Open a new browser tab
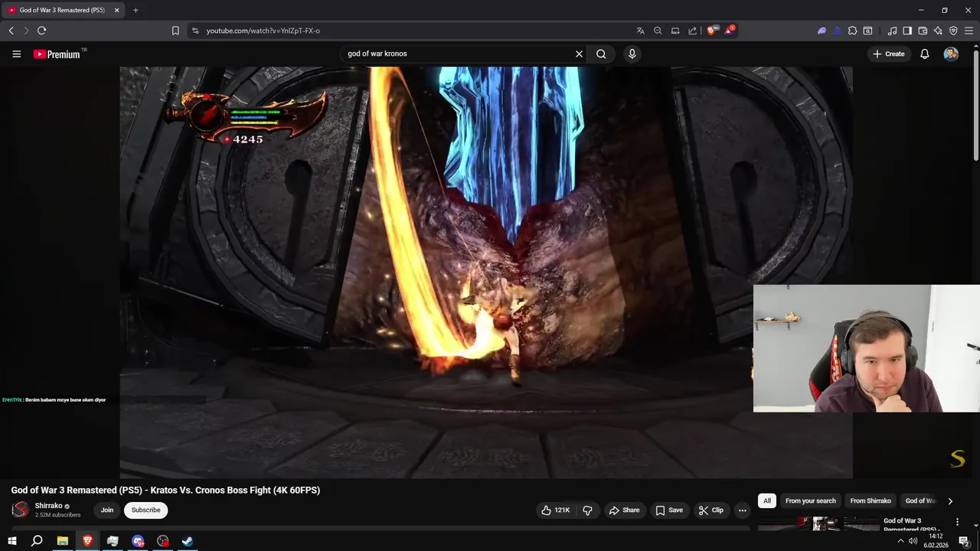 point(136,10)
